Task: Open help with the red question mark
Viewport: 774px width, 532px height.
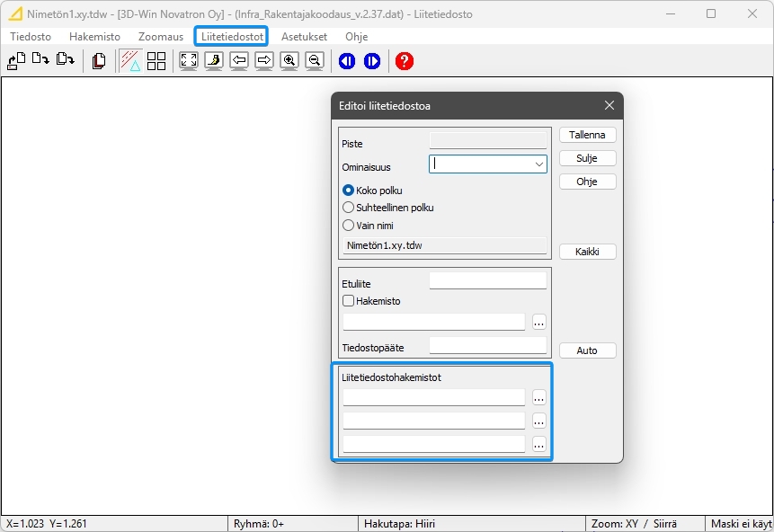Action: pos(405,61)
